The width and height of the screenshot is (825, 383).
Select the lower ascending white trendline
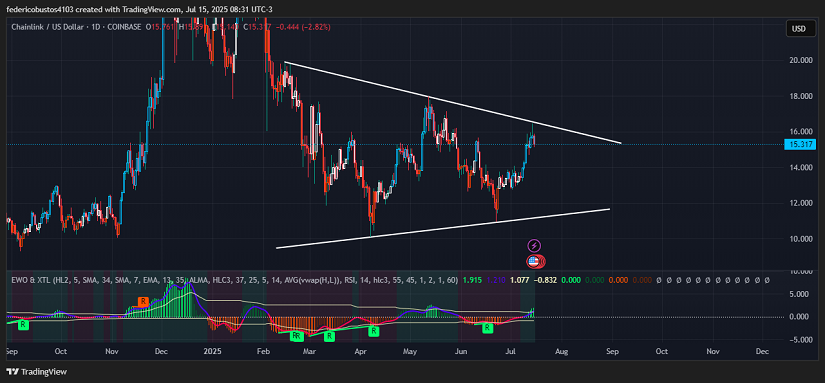(443, 228)
